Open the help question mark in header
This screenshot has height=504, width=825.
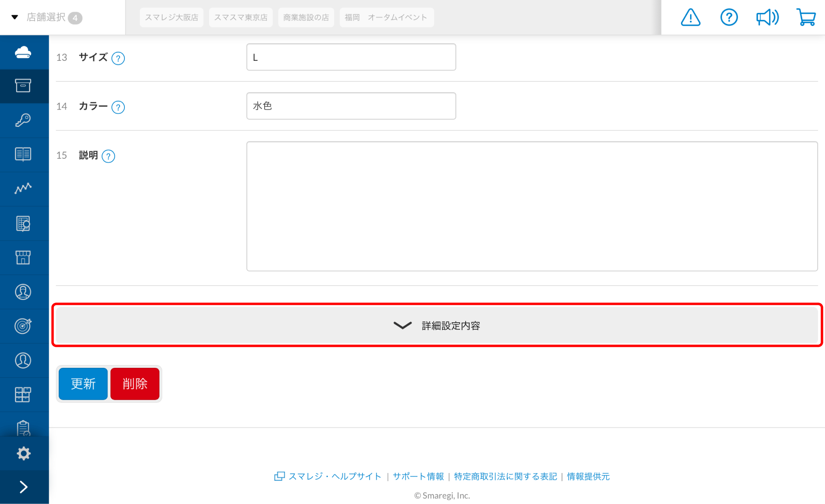729,17
